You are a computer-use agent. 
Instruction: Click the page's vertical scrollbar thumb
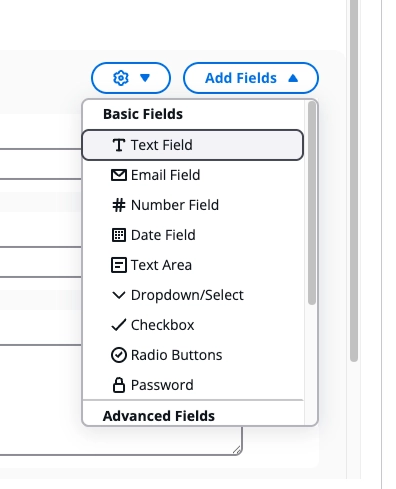coord(354,181)
